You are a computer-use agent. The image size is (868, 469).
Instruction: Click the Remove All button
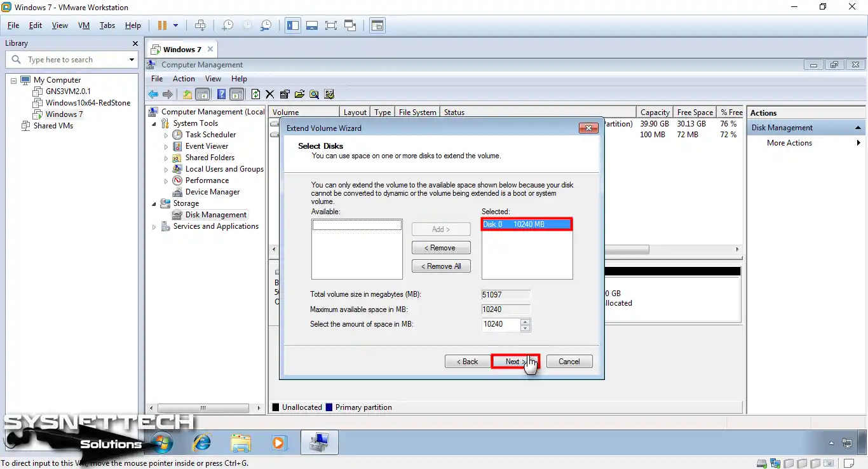click(x=441, y=266)
